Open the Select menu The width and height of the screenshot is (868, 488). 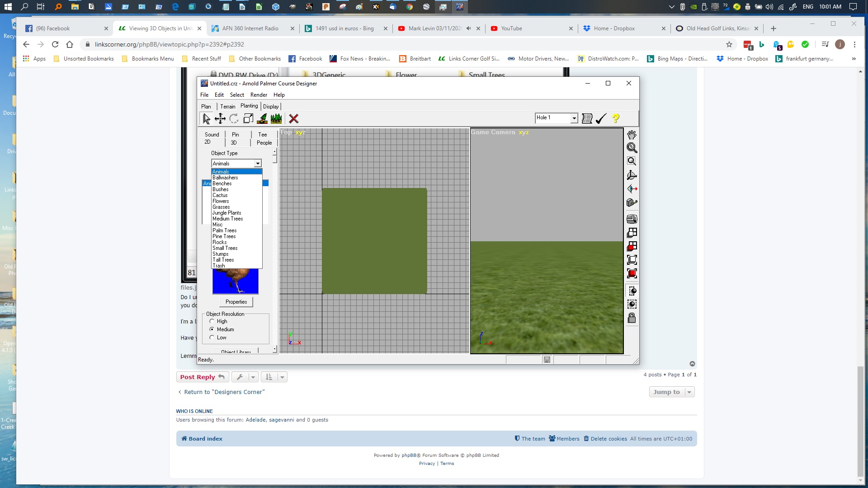point(237,95)
